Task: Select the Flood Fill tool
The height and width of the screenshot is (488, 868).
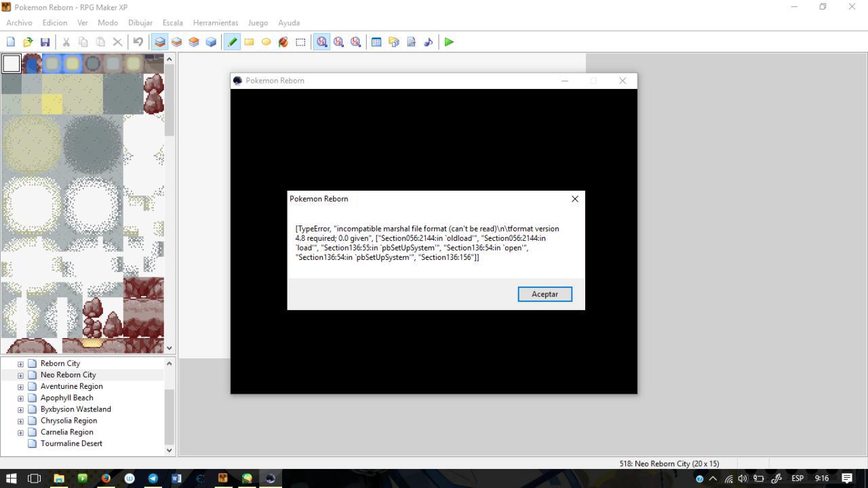Action: [283, 42]
